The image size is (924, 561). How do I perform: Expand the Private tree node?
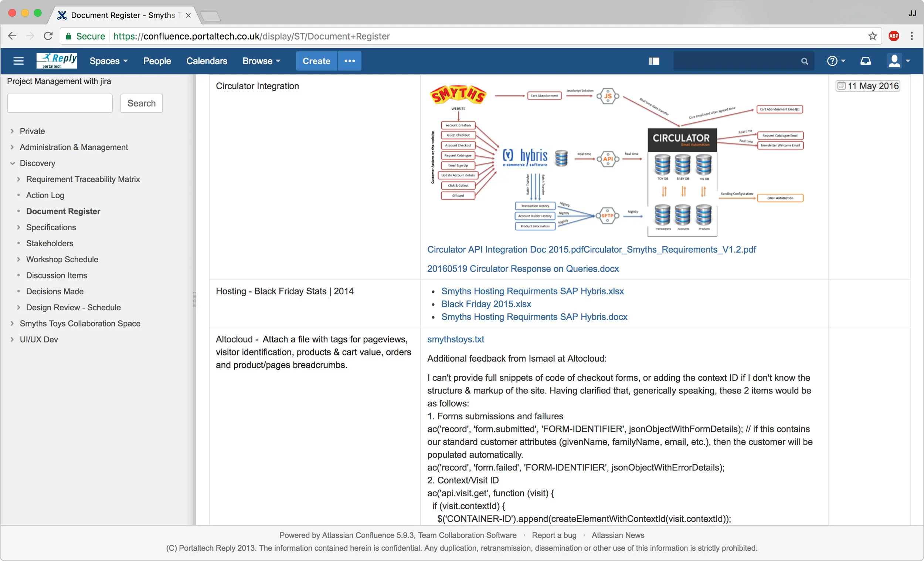pos(12,131)
